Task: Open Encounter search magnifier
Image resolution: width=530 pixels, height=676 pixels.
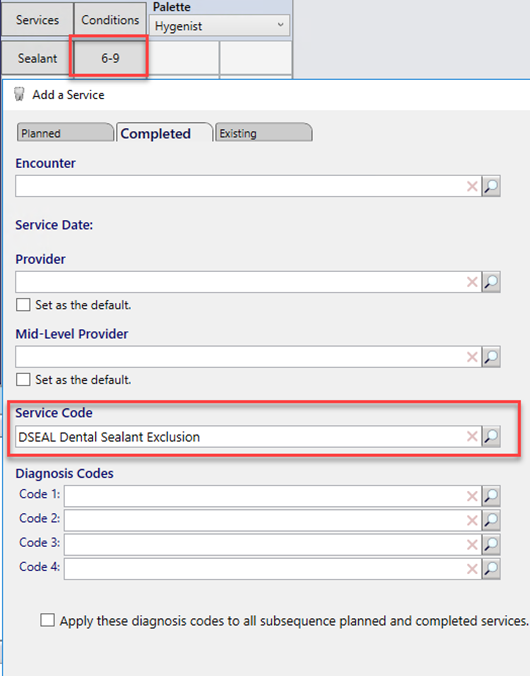Action: click(491, 186)
